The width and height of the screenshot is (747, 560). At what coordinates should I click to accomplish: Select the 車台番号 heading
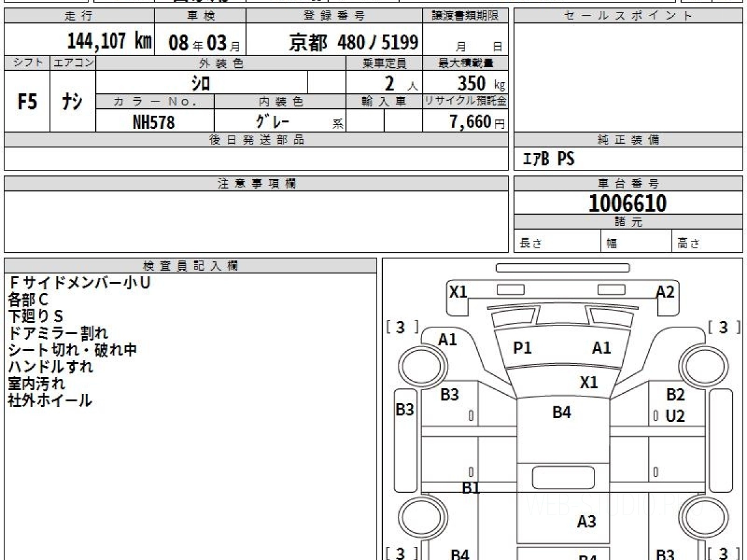coord(628,183)
